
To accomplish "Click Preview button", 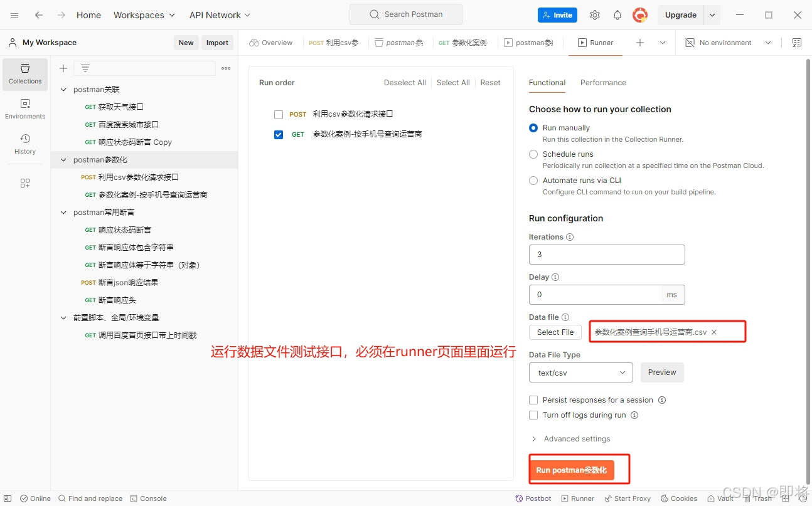I will 662,372.
